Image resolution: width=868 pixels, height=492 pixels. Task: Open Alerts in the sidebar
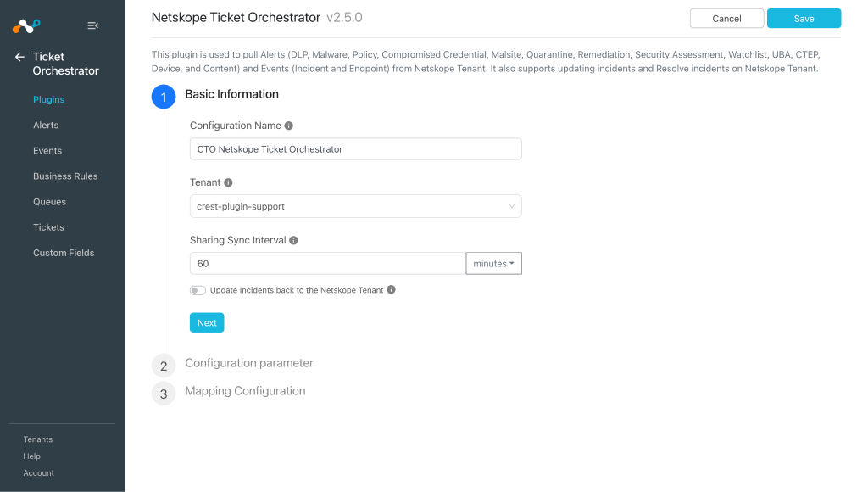(46, 126)
